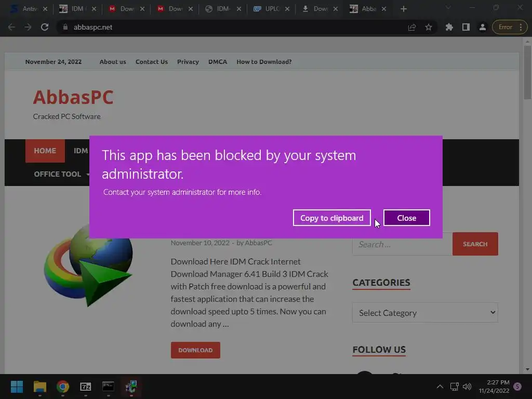This screenshot has height=399, width=532.
Task: Open the by AbbasPC author link
Action: tap(254, 243)
